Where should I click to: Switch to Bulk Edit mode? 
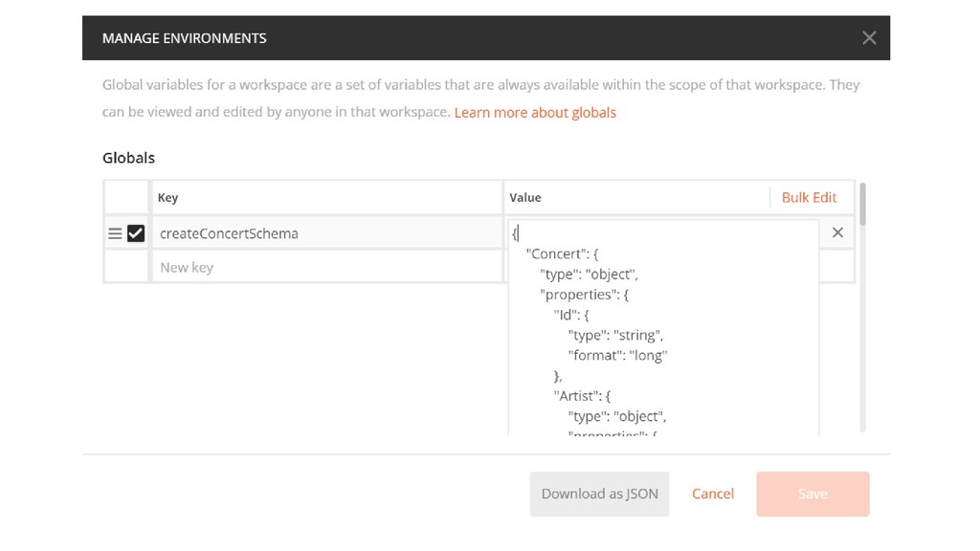[x=809, y=197]
